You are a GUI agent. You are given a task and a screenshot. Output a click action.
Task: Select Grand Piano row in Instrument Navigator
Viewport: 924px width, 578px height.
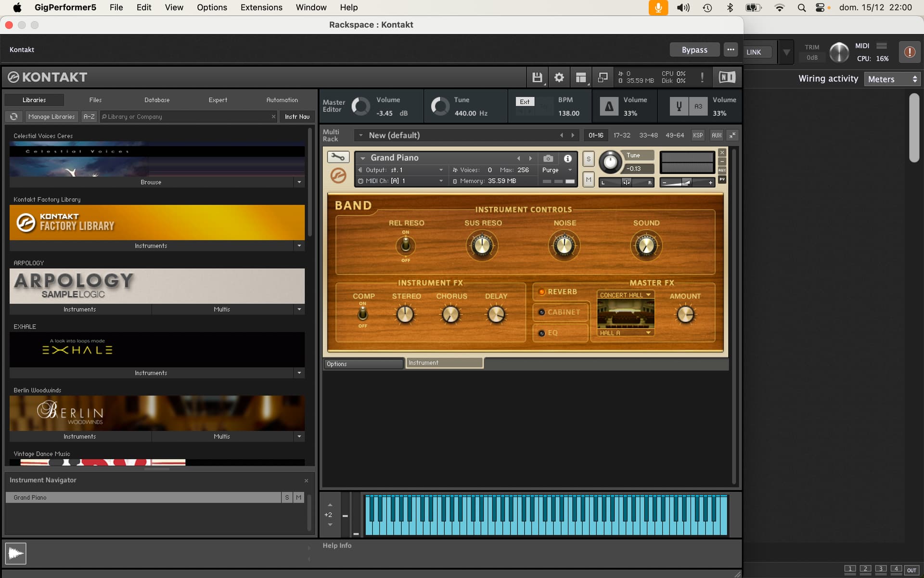pos(143,498)
